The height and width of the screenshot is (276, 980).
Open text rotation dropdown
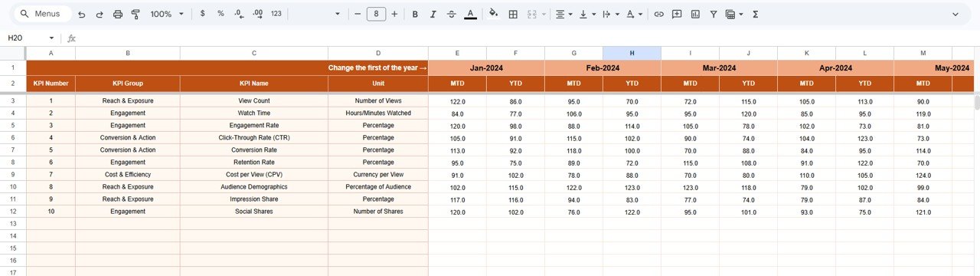click(x=634, y=14)
